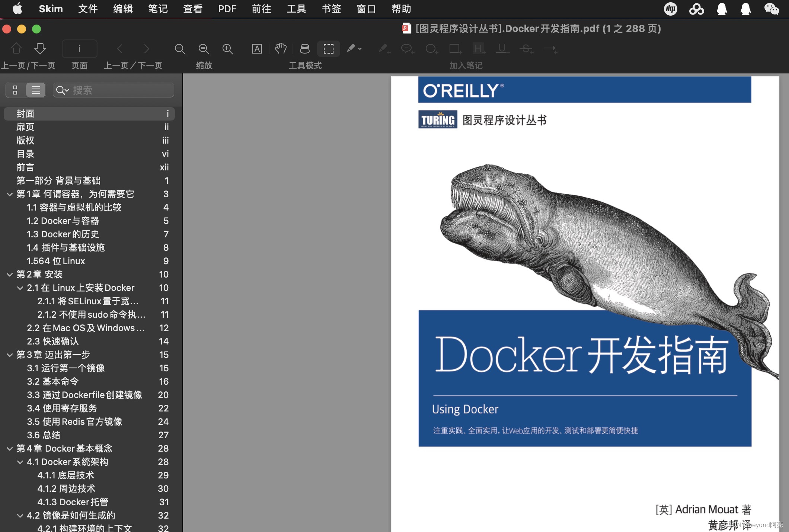Go to previous page arrow in toolbar
This screenshot has height=532, width=789.
click(16, 48)
